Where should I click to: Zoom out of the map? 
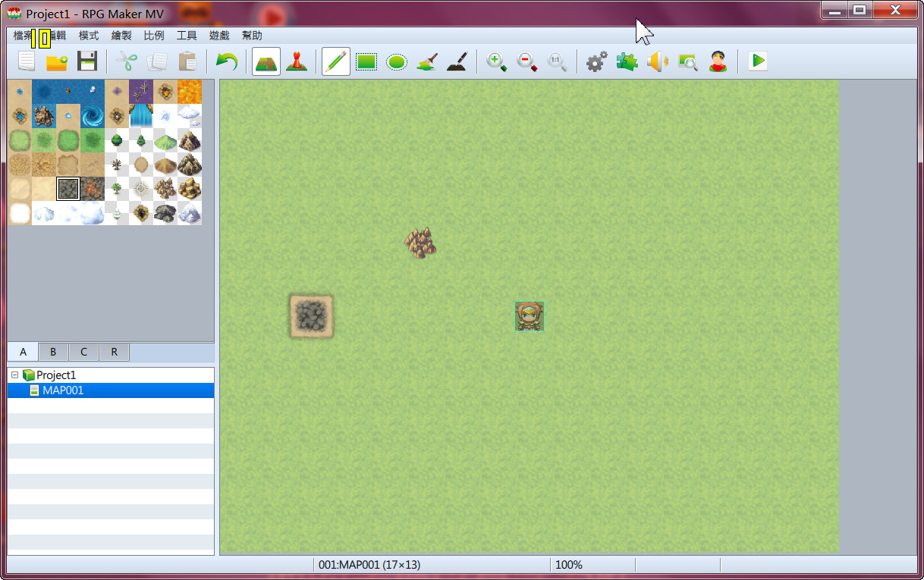click(527, 61)
